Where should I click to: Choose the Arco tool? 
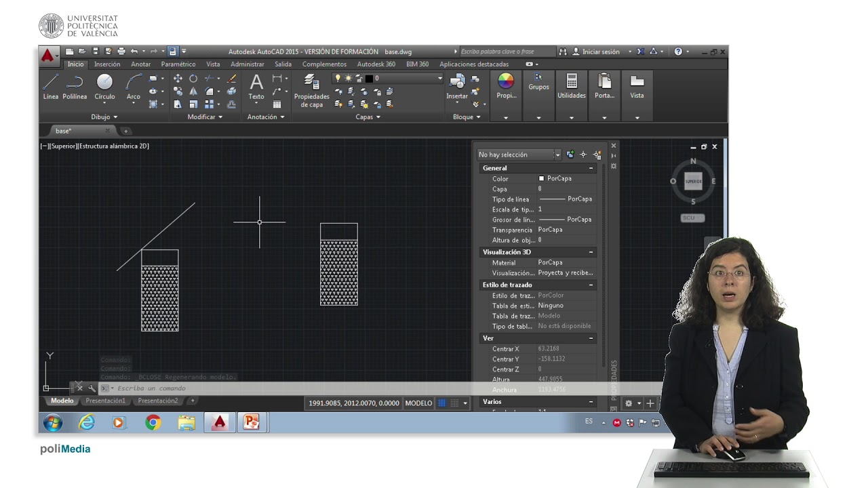tap(134, 87)
